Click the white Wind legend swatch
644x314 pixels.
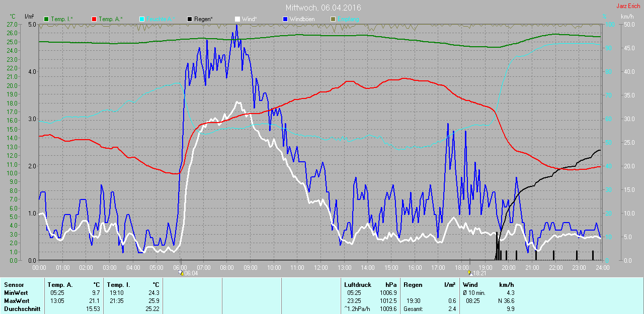click(x=237, y=19)
